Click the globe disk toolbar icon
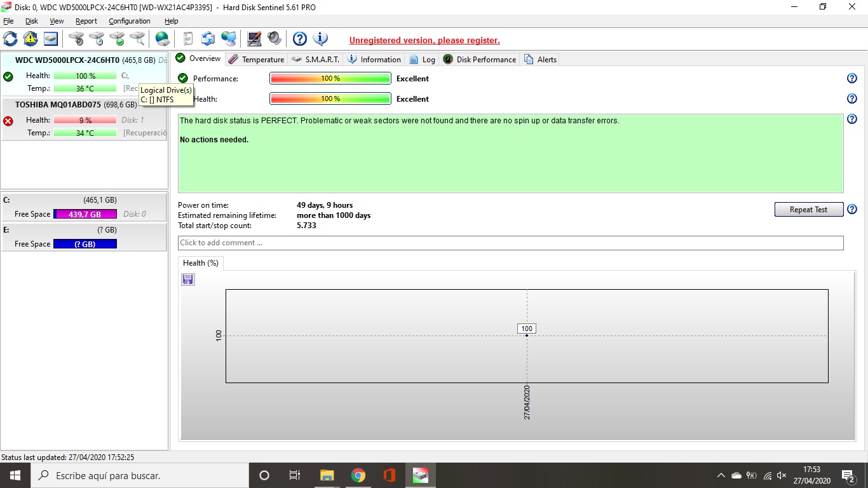Image resolution: width=868 pixels, height=488 pixels. (x=163, y=39)
